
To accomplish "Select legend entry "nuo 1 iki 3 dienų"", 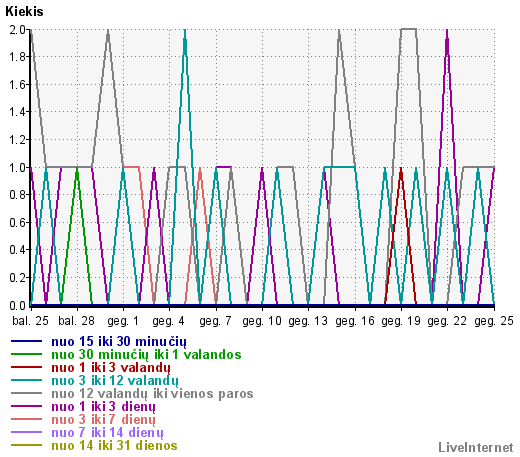I will [103, 407].
